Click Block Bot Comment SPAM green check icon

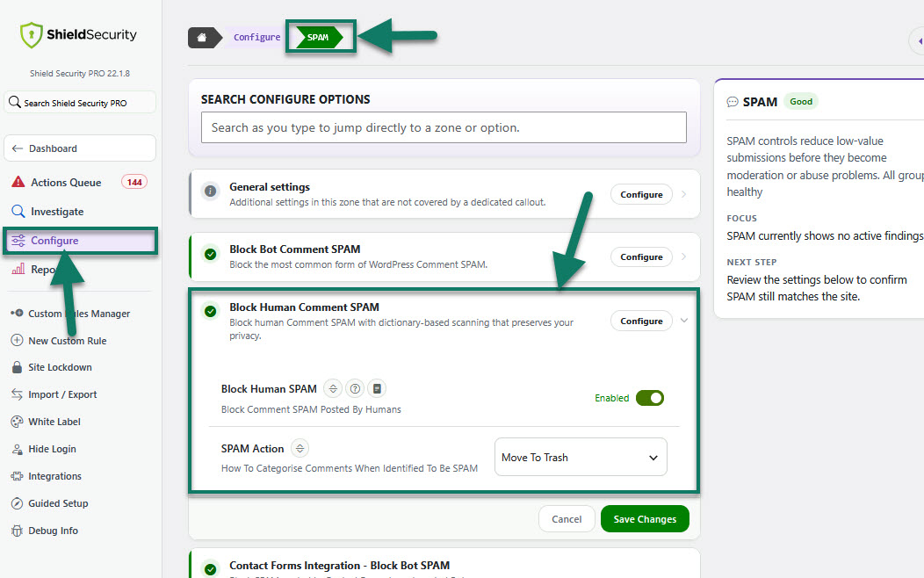click(x=210, y=254)
